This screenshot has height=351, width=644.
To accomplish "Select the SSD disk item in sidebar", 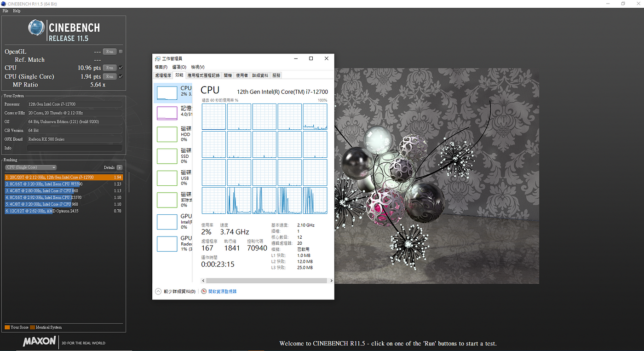I will click(x=173, y=156).
